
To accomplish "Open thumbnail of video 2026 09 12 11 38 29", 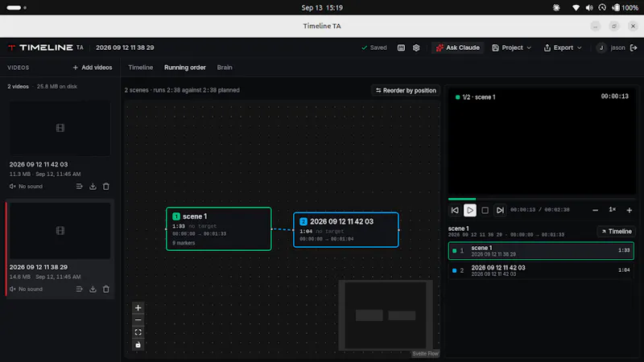I will (x=60, y=231).
